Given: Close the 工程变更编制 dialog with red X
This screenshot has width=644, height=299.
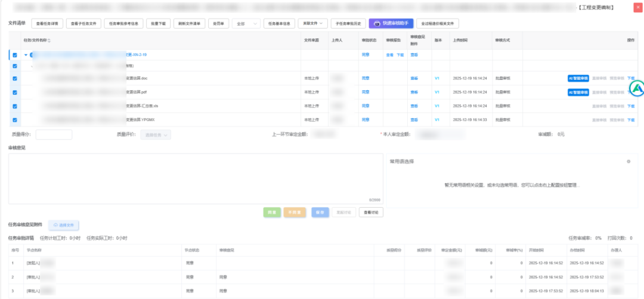Looking at the screenshot, I should (x=637, y=7).
